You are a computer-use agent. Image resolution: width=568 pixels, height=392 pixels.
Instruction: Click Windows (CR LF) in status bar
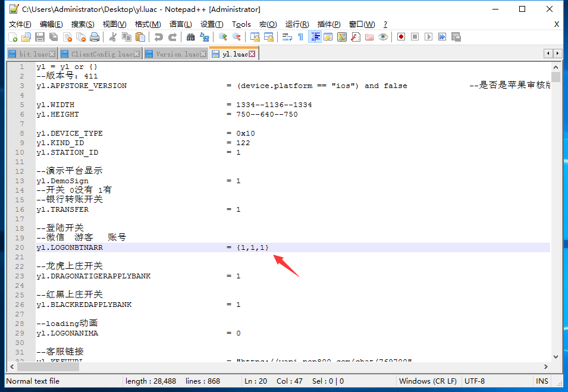(428, 381)
